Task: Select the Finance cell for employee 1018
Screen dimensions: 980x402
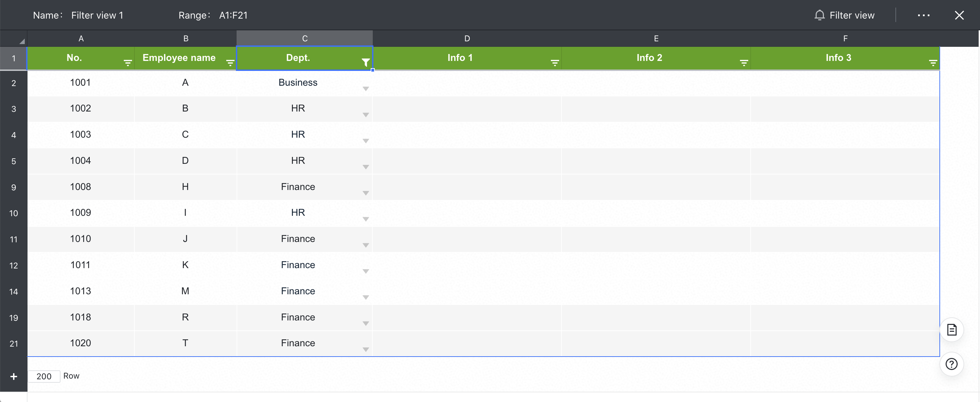Action: pyautogui.click(x=305, y=317)
